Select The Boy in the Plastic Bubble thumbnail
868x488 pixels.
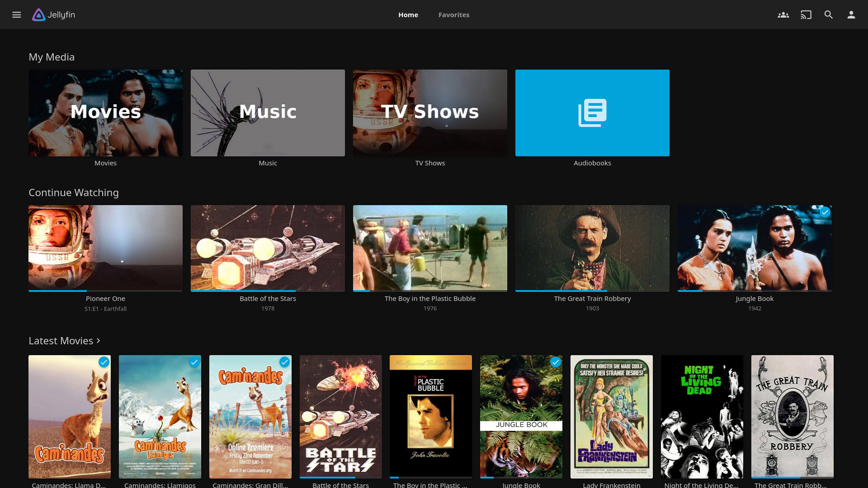pyautogui.click(x=430, y=248)
